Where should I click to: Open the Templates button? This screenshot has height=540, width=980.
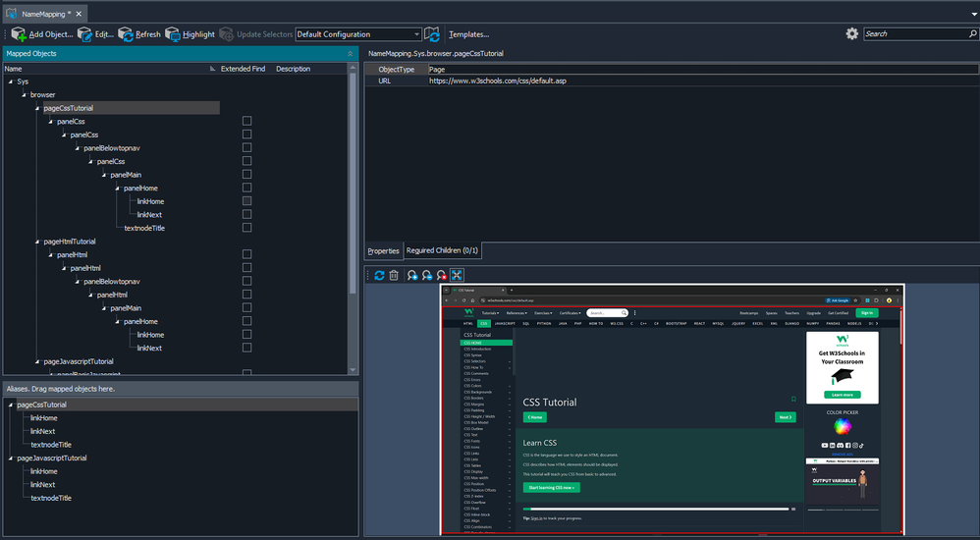[x=468, y=34]
